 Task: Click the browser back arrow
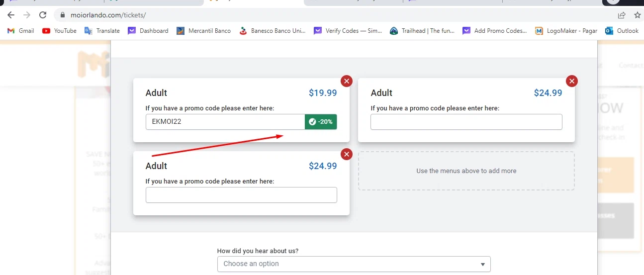(11, 15)
